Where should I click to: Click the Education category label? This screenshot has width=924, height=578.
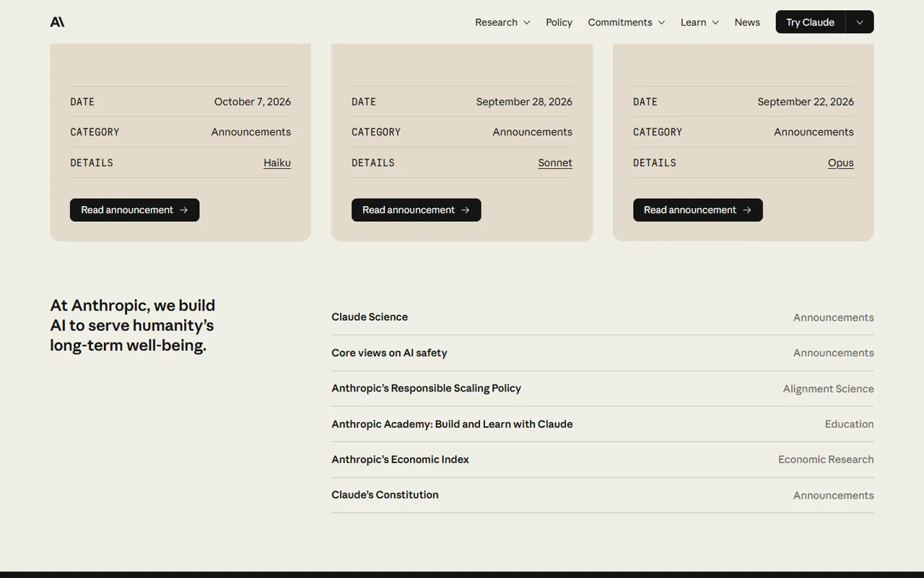850,424
